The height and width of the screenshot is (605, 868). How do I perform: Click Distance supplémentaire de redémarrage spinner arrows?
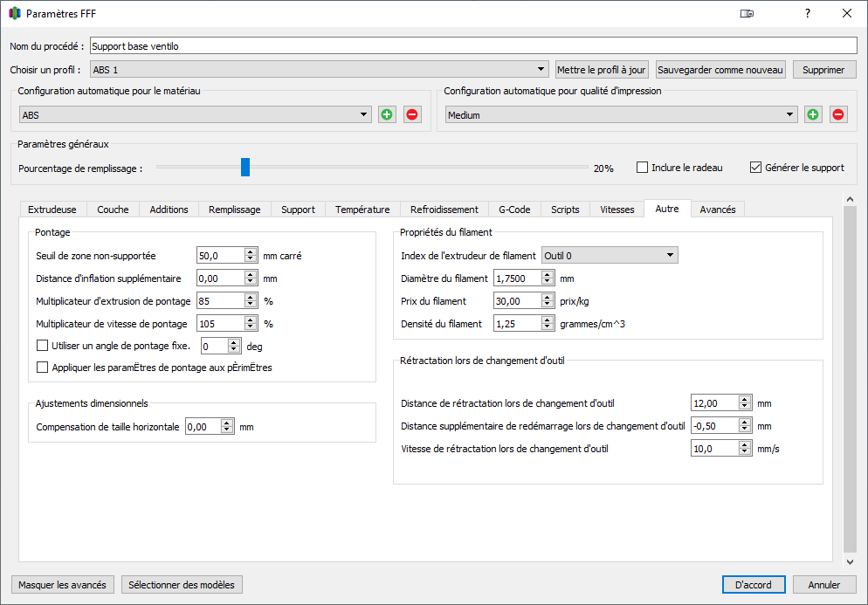[x=745, y=426]
